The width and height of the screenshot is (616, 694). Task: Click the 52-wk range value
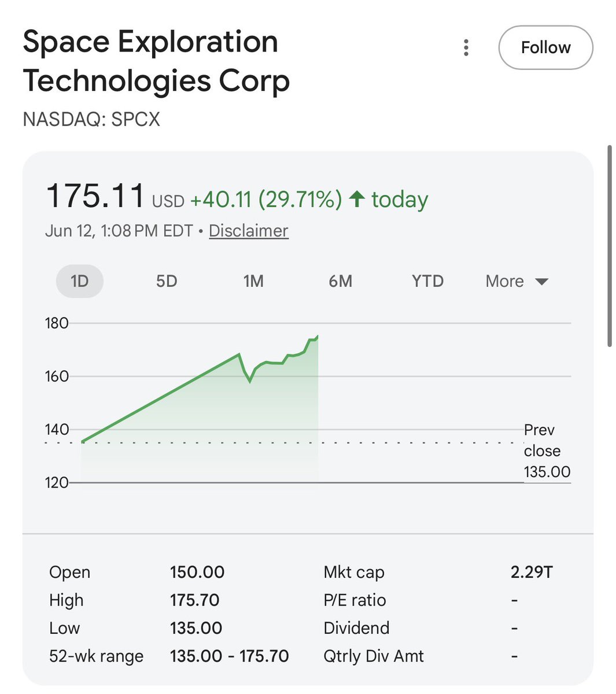(229, 656)
